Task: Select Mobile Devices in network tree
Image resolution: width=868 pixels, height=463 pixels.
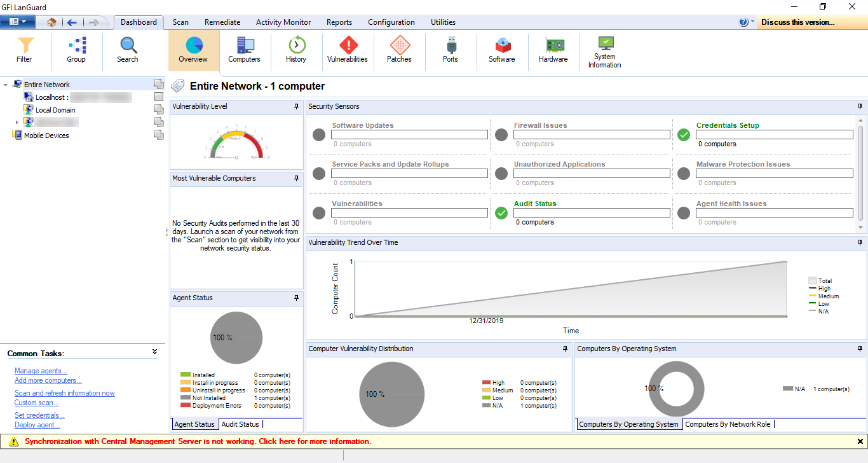Action: (x=46, y=135)
